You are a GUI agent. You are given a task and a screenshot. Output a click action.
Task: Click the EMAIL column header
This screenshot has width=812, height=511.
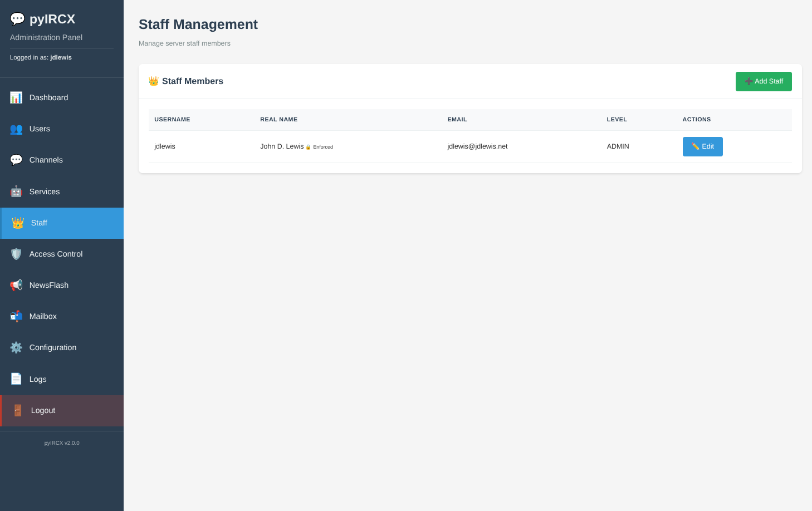(x=457, y=119)
